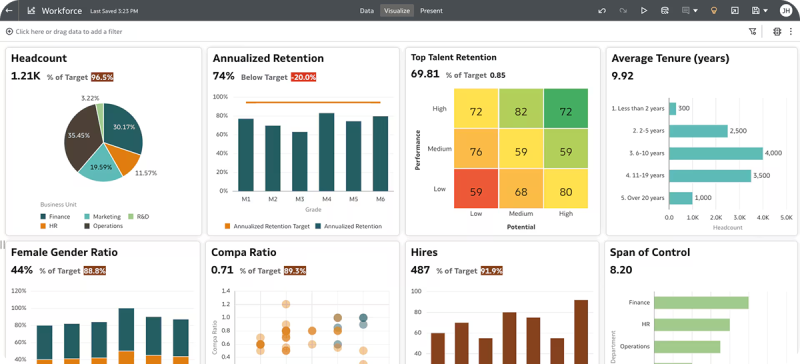The image size is (800, 364).
Task: Click heatmap cell 80
Action: point(566,189)
